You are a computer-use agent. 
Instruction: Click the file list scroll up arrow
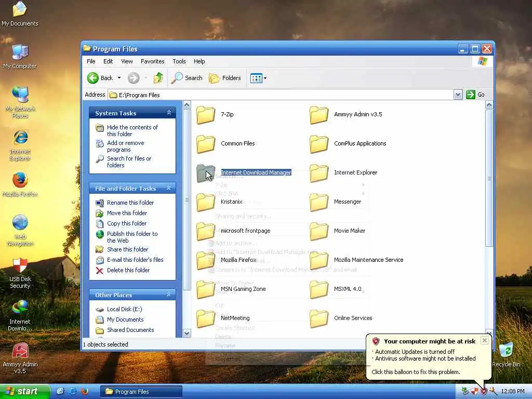tap(489, 105)
